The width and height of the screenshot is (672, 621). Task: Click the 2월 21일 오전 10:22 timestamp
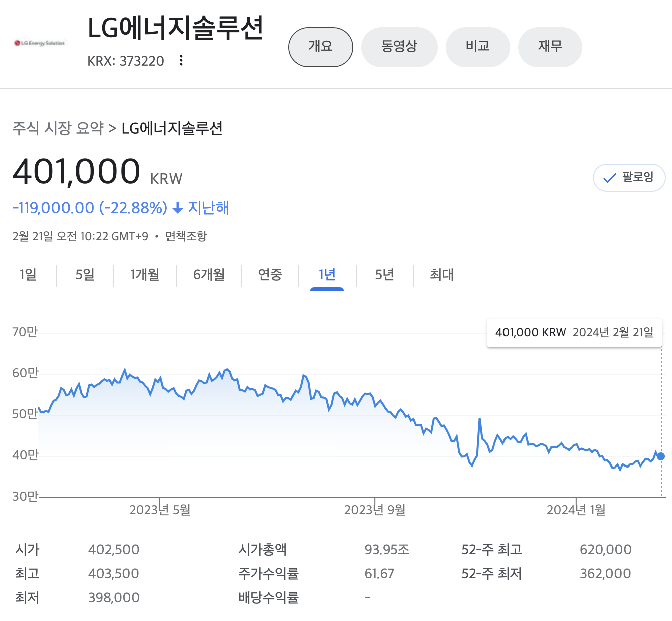(x=80, y=236)
